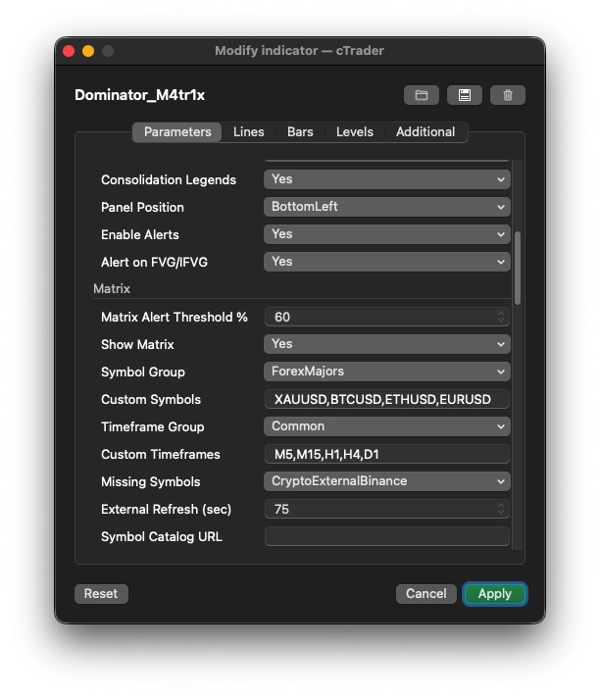
Task: Go to the Additional tab
Action: coord(425,132)
